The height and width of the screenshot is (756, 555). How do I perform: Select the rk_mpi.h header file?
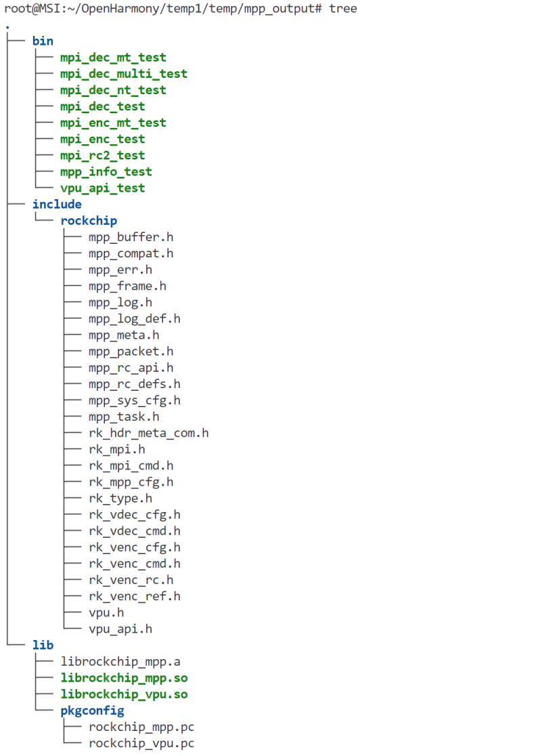tap(116, 449)
